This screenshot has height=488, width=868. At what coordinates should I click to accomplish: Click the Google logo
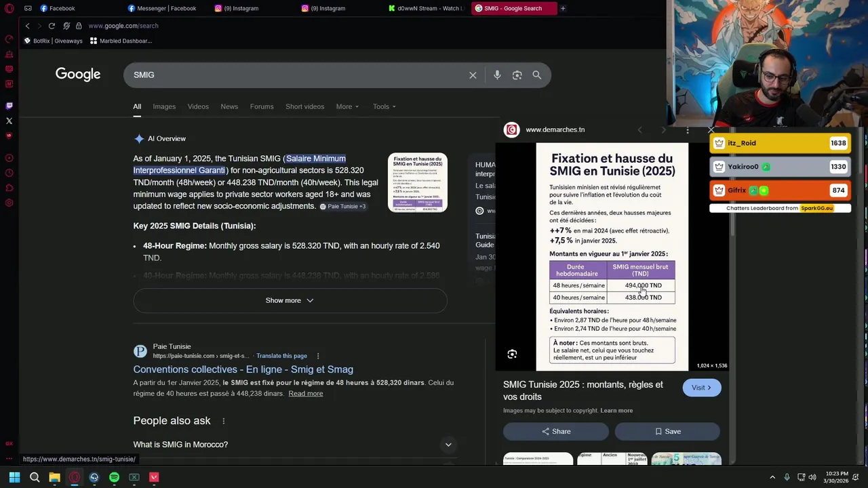(78, 75)
